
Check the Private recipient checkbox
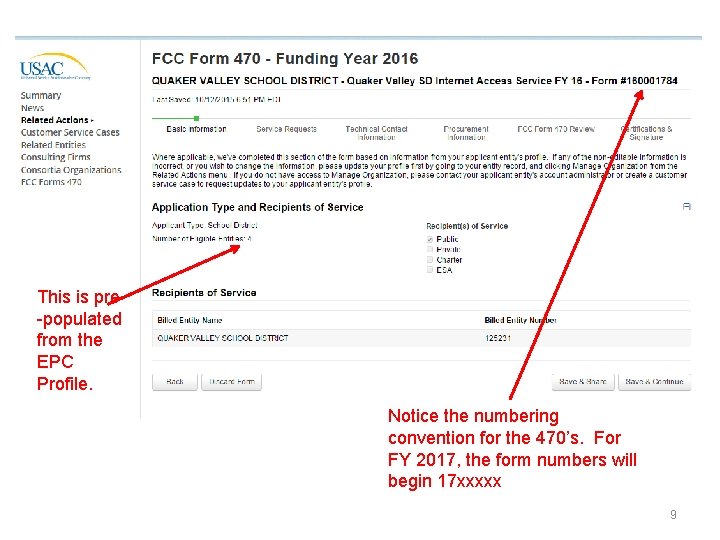[x=430, y=249]
